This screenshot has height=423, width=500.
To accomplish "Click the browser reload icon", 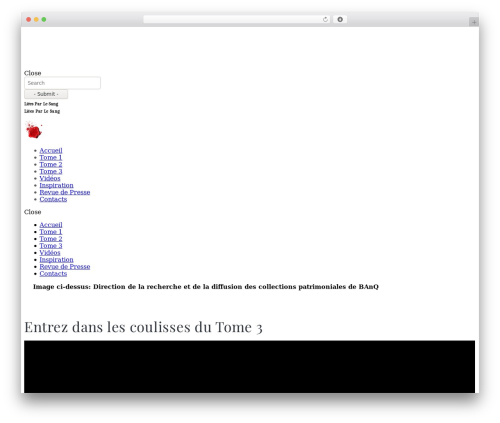I will point(325,19).
